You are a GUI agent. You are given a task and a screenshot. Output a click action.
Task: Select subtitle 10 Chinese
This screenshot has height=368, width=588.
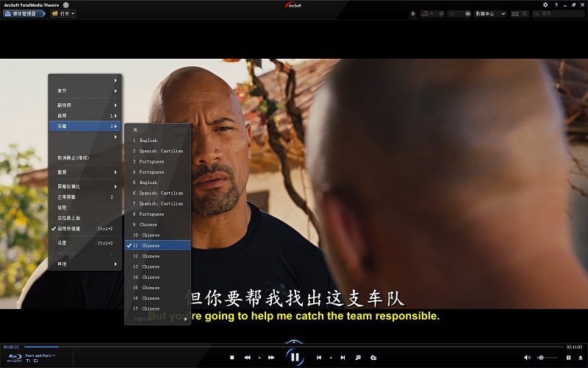tap(157, 235)
